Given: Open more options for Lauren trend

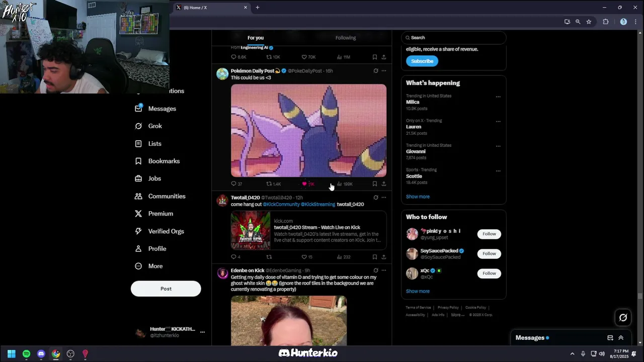Looking at the screenshot, I should (x=498, y=121).
